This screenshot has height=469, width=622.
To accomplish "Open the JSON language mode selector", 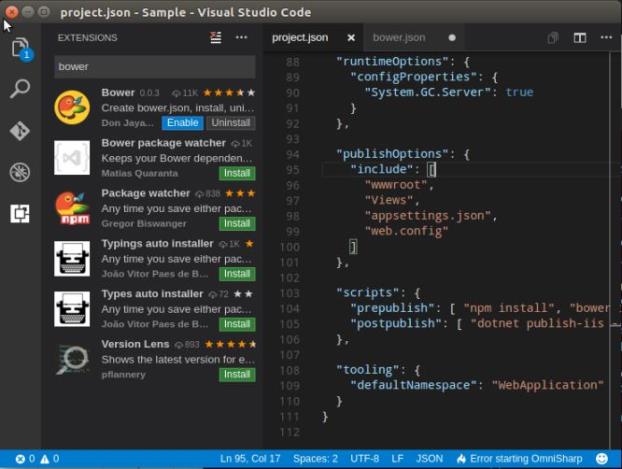I will [429, 459].
